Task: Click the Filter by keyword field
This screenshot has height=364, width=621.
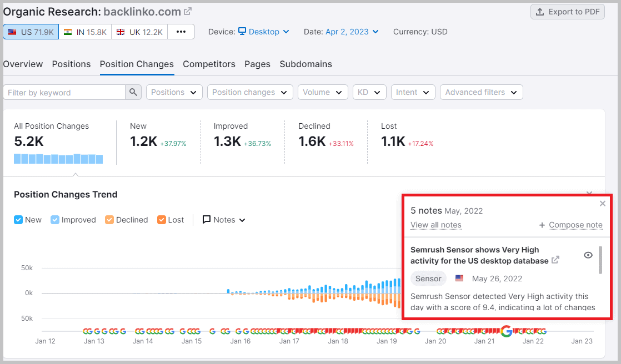Action: [64, 93]
